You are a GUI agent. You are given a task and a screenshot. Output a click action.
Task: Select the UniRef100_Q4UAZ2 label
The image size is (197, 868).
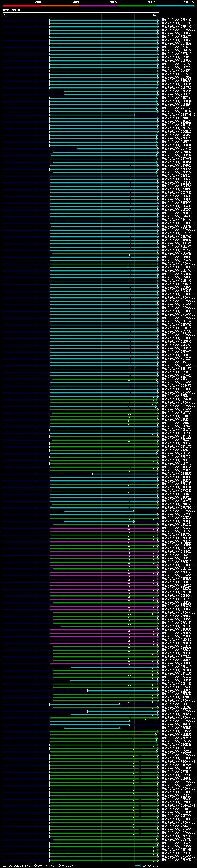click(x=176, y=121)
